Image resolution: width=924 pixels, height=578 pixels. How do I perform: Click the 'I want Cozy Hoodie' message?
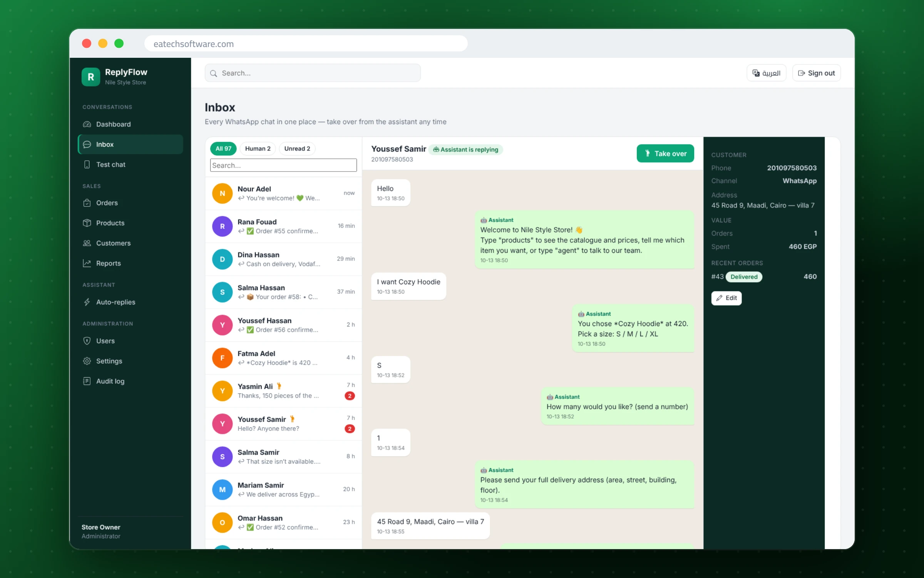[x=408, y=286]
